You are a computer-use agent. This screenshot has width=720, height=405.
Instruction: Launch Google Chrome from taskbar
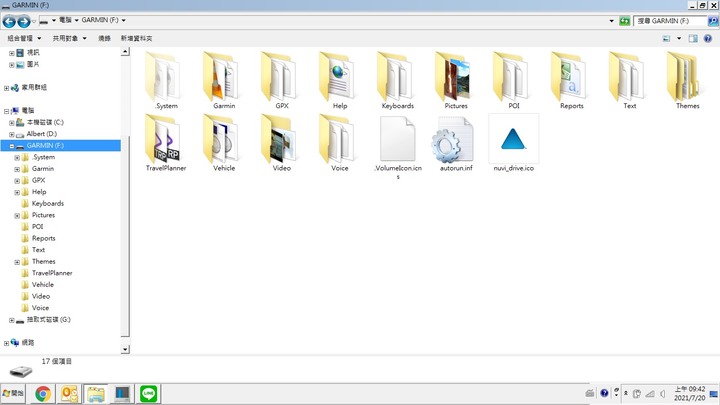click(43, 394)
